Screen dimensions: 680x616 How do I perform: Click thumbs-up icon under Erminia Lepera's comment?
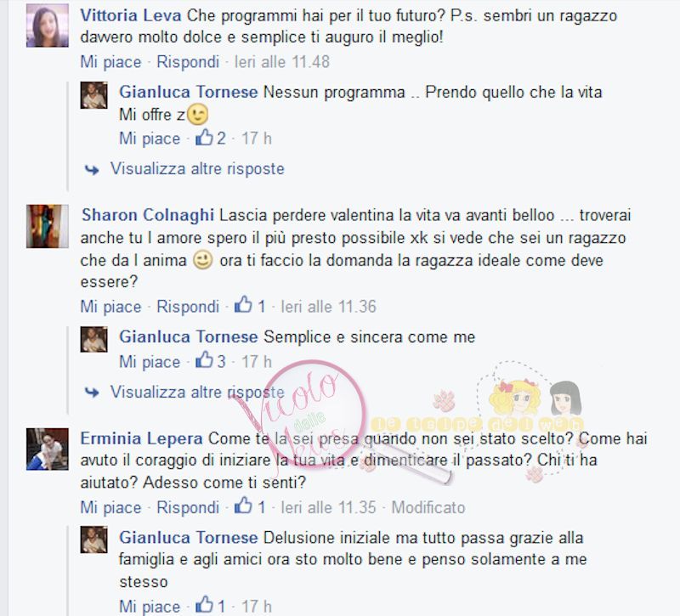[243, 505]
